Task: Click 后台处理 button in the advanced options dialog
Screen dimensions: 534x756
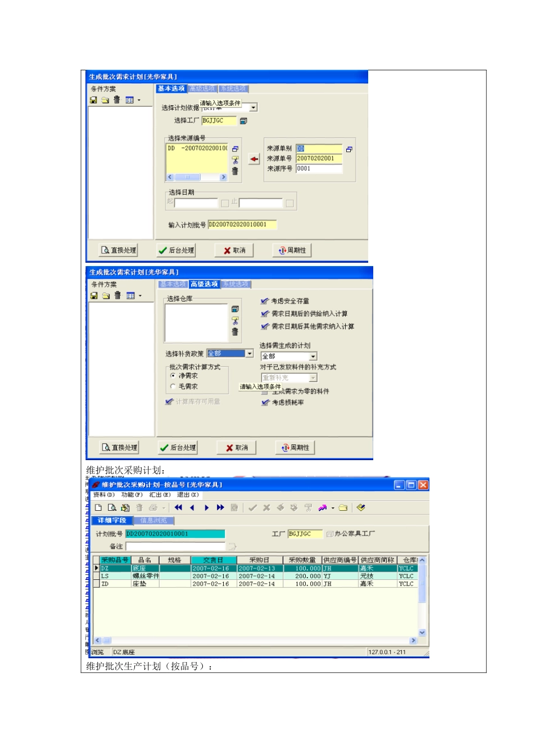Action: [x=178, y=448]
